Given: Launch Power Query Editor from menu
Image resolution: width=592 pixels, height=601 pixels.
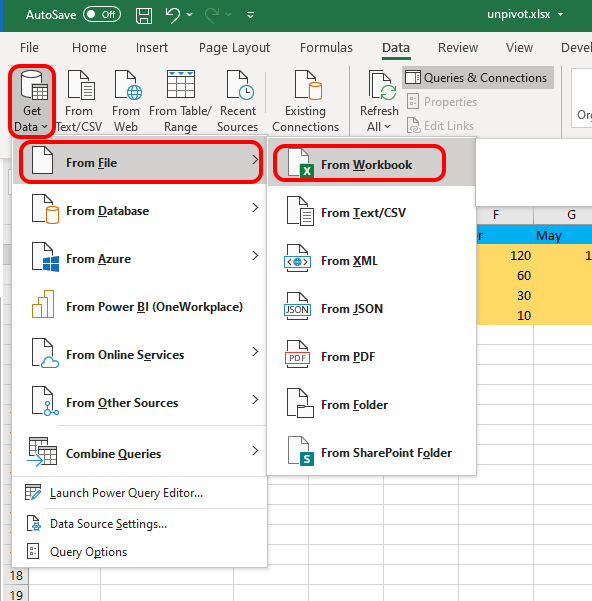Looking at the screenshot, I should point(140,493).
